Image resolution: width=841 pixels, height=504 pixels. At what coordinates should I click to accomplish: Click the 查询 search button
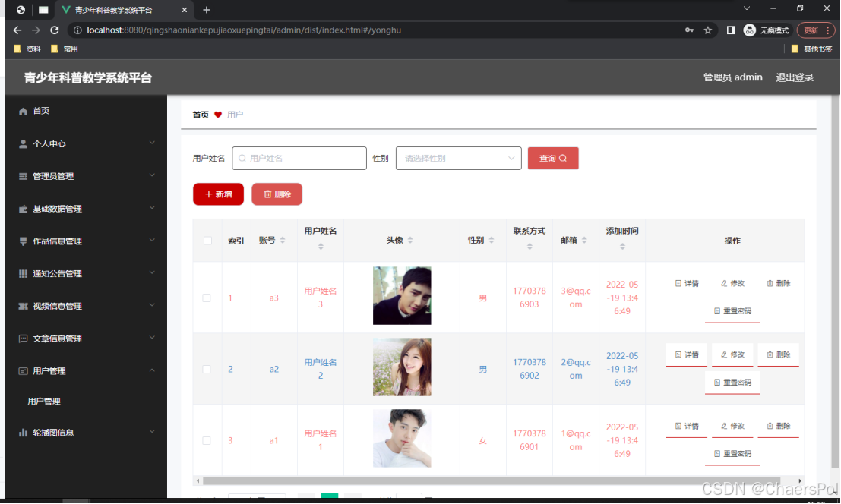click(x=553, y=159)
